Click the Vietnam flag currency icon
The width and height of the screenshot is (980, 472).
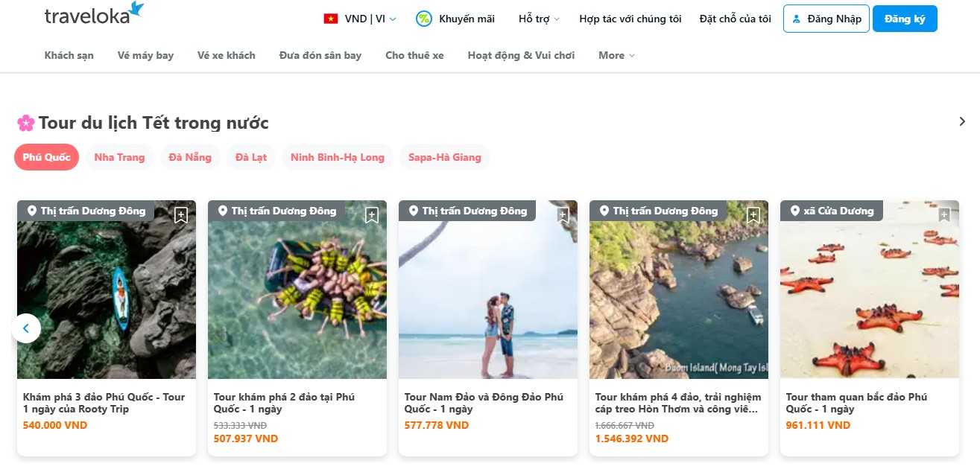click(331, 19)
